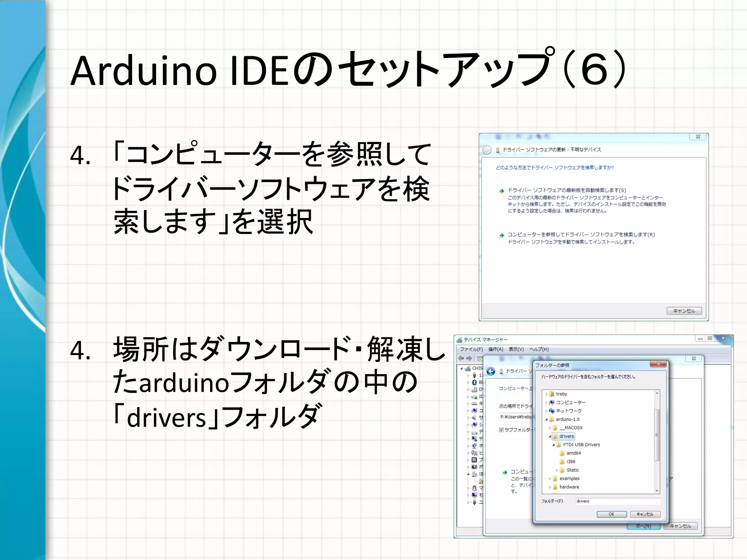Collapse the FTDI USB Drivers folder
Screen dimensions: 747x560
pos(554,445)
